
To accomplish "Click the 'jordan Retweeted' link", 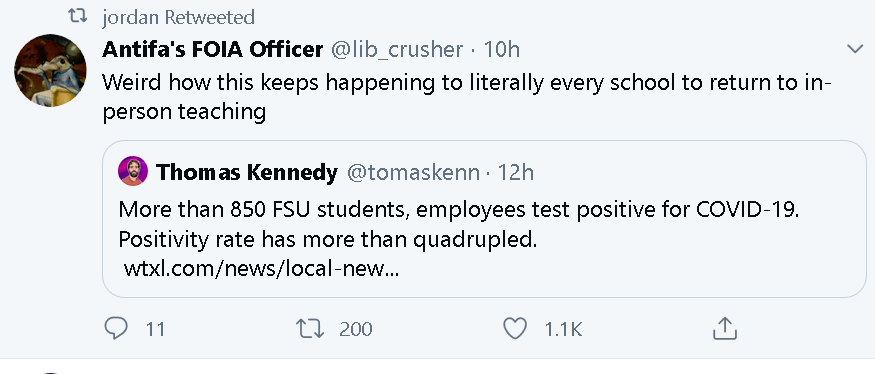I will 179,17.
